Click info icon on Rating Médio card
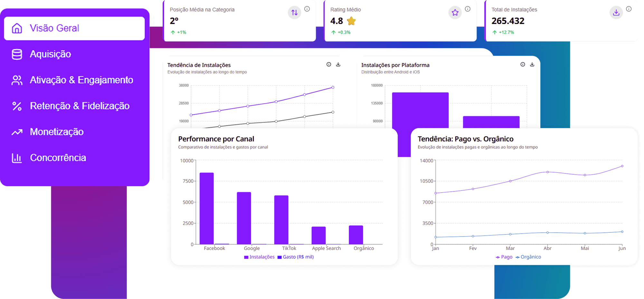This screenshot has width=644, height=299. coord(468,9)
